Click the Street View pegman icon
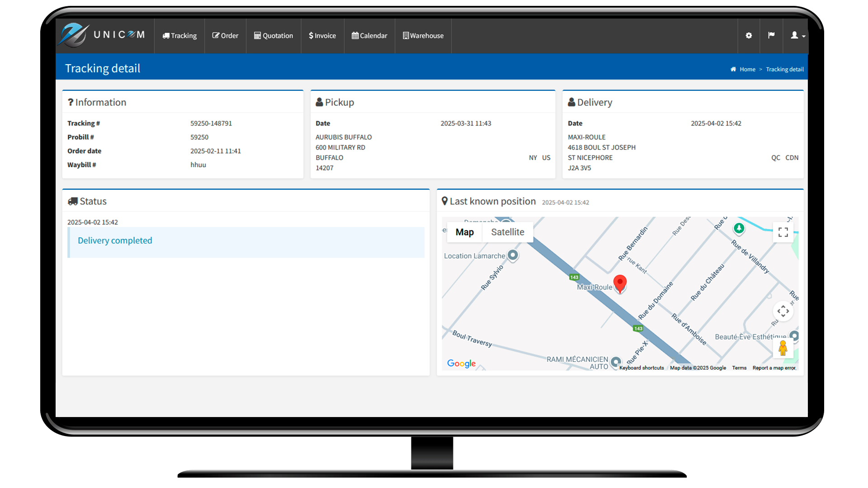868x488 pixels. coord(783,348)
